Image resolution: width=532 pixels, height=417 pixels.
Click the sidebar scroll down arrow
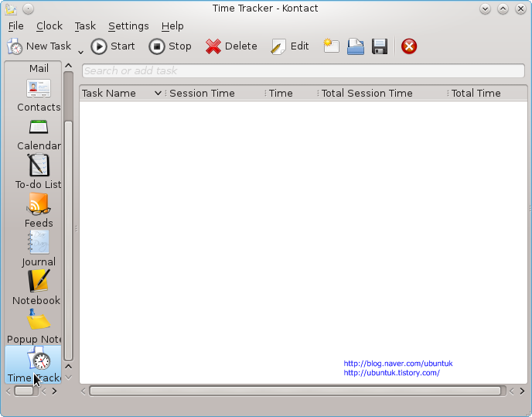tap(68, 378)
